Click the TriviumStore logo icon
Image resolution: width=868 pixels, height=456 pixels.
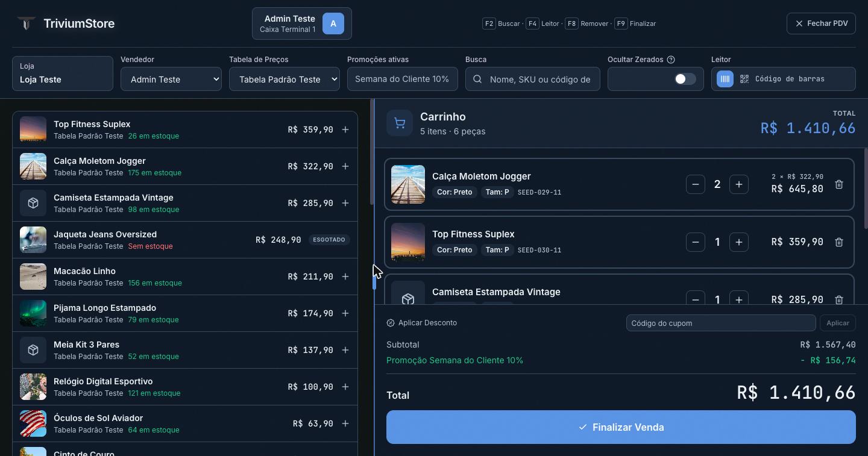(x=26, y=23)
